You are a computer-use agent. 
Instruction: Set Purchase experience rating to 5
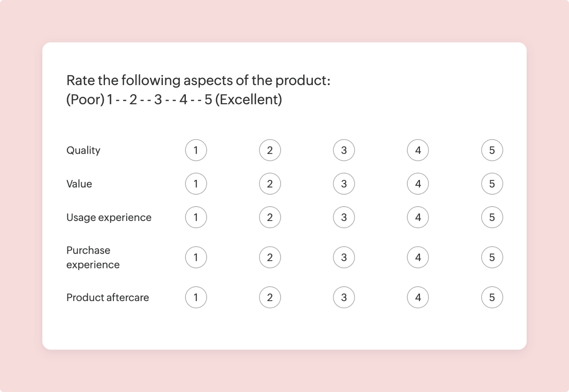(x=492, y=257)
